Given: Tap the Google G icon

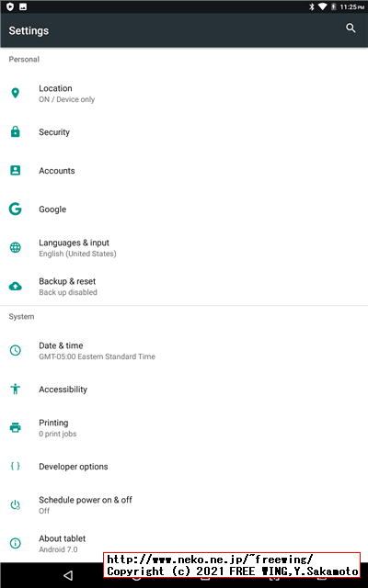Looking at the screenshot, I should pos(15,209).
